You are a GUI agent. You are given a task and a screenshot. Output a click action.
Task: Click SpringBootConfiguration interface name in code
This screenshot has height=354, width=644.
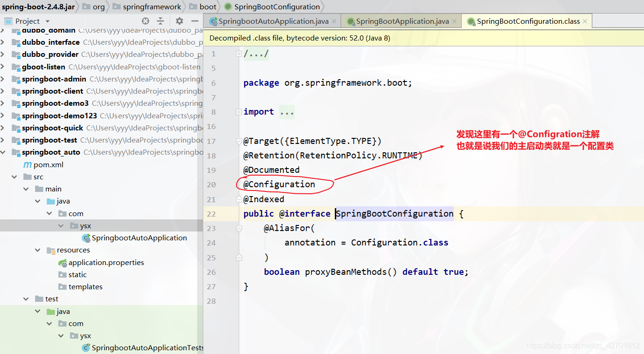click(395, 213)
